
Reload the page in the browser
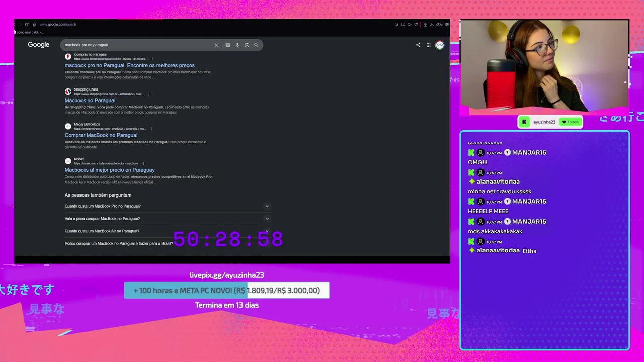27,24
